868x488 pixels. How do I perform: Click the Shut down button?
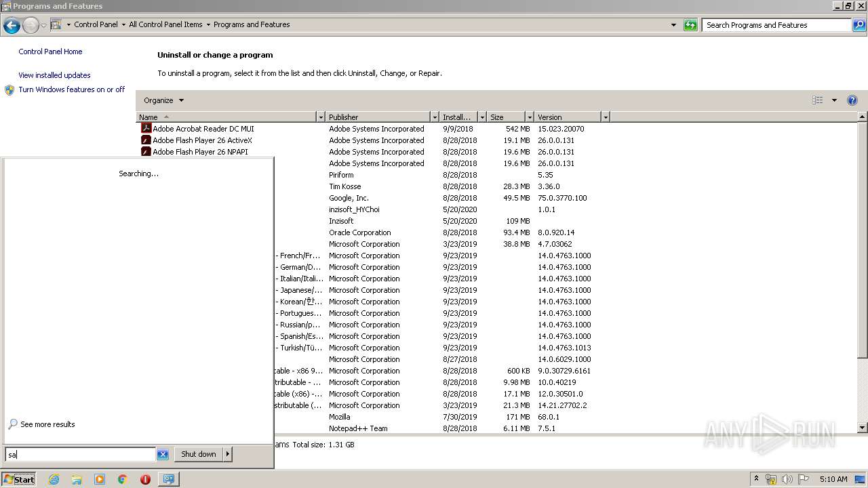199,454
